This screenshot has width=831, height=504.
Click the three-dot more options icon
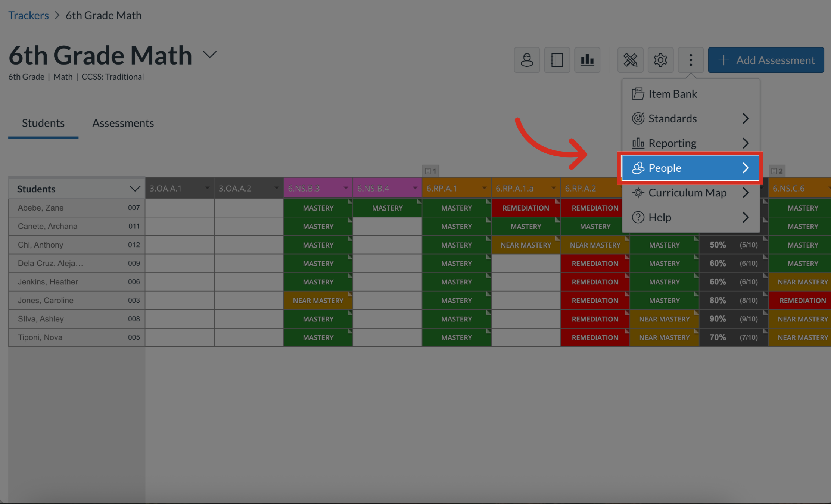click(690, 60)
